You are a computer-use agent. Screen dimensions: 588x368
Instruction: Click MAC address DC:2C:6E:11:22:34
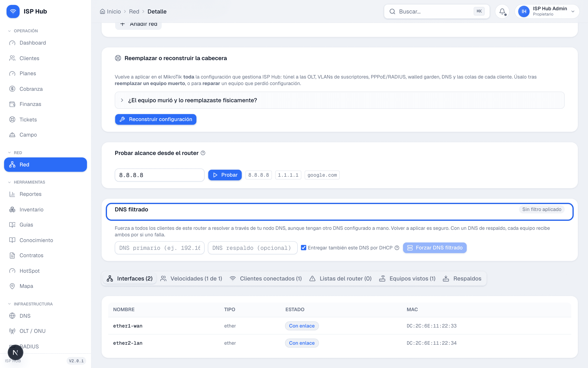pyautogui.click(x=432, y=343)
